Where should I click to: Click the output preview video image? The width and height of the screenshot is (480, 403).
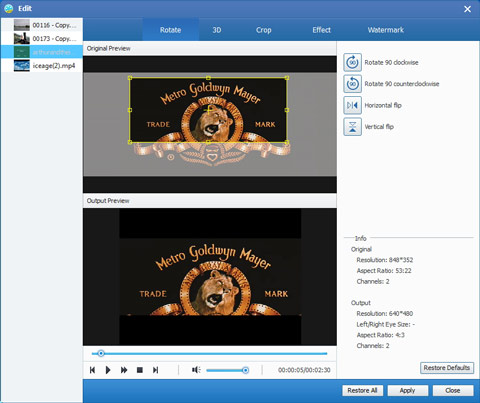point(210,277)
